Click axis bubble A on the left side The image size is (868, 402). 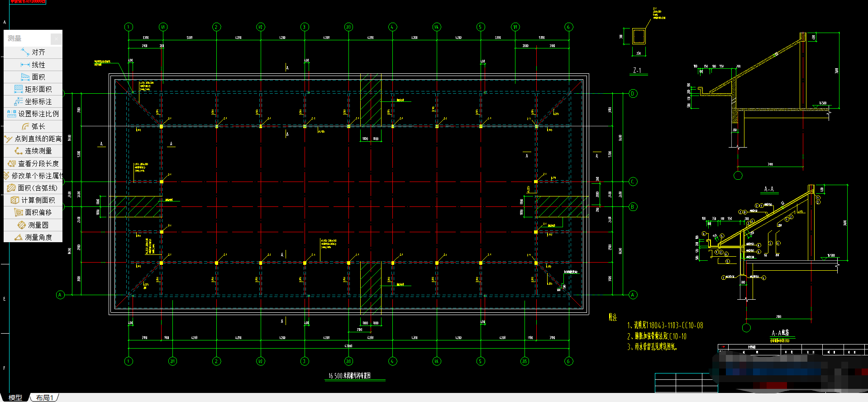[x=60, y=295]
